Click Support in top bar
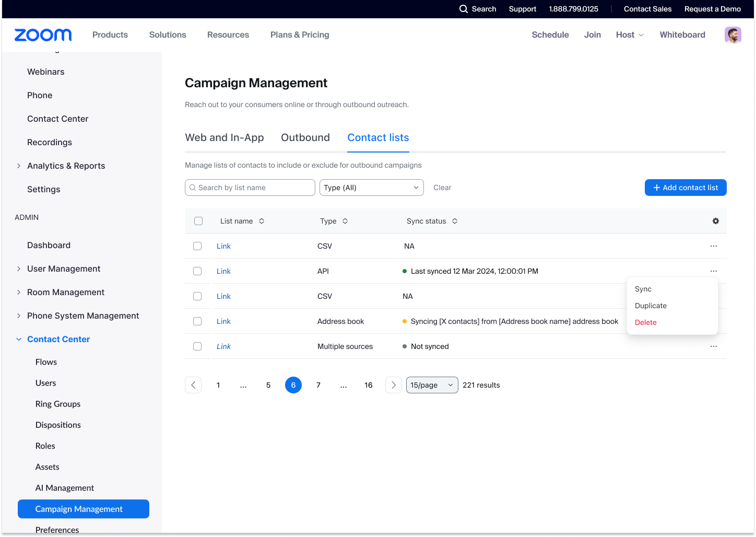This screenshot has width=756, height=537. [523, 9]
